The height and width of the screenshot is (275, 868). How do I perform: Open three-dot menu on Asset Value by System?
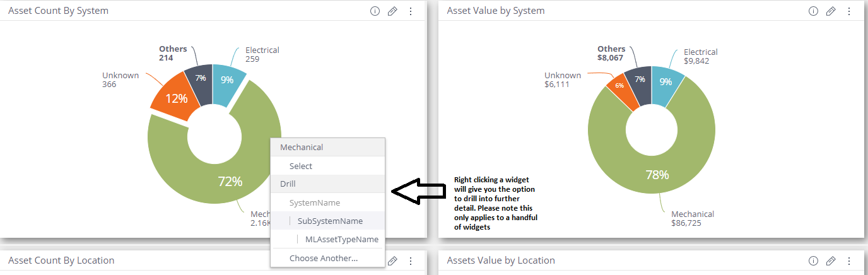click(x=849, y=11)
